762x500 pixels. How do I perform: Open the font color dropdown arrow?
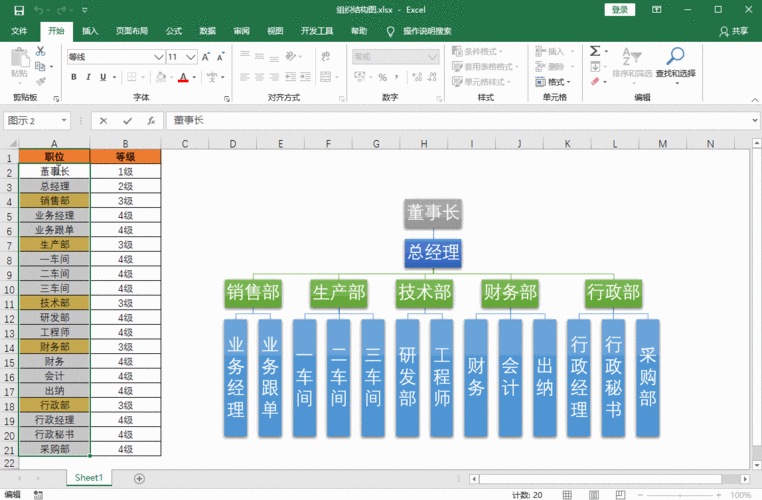click(x=194, y=77)
